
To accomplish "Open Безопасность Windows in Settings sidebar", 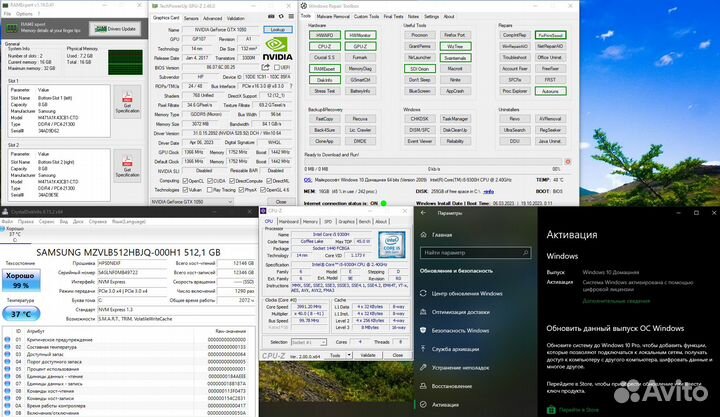I will [x=460, y=330].
